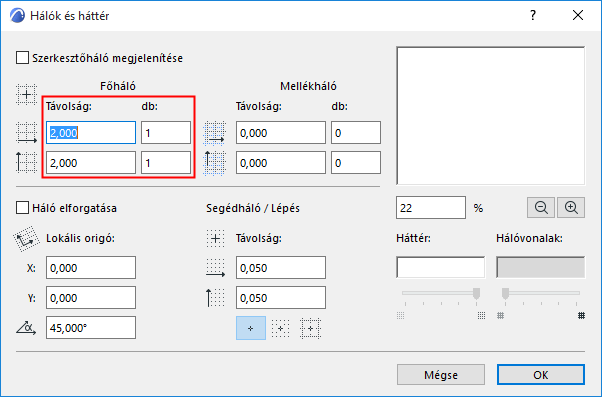This screenshot has width=602, height=397.
Task: Click the preview zoom percent field
Action: click(x=431, y=208)
